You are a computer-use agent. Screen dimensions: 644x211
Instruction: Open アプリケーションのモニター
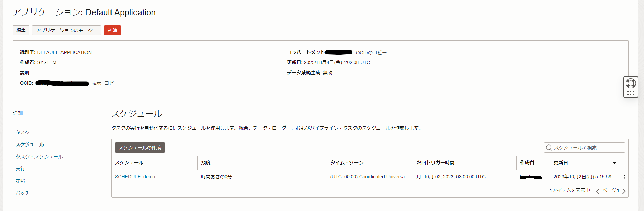pos(67,30)
